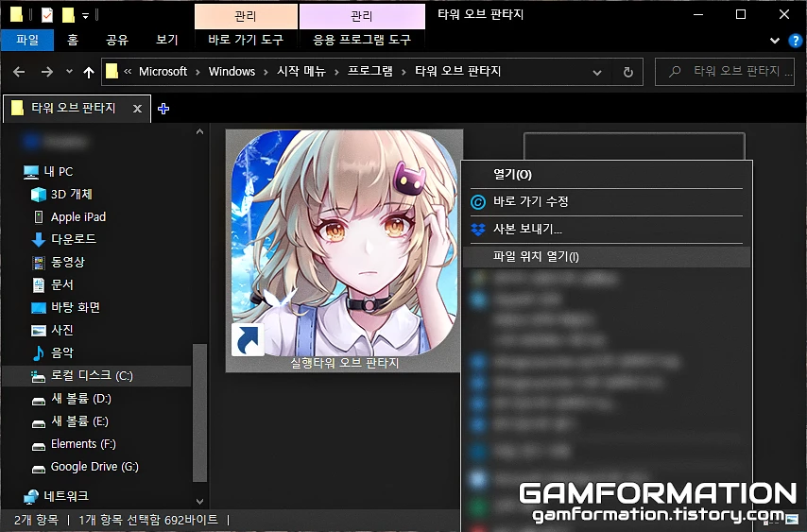The width and height of the screenshot is (807, 532).
Task: Select 새 볼륨 (D:) drive
Action: point(81,398)
